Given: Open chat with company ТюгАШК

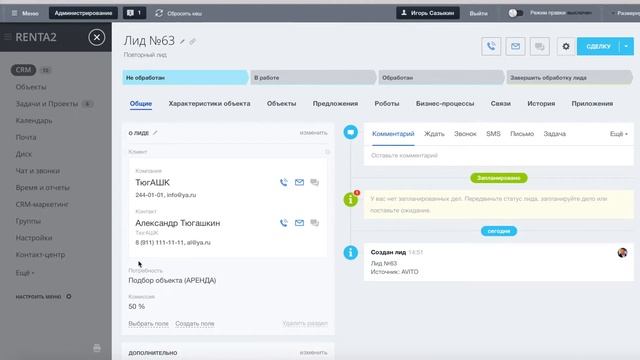Looking at the screenshot, I should (314, 182).
